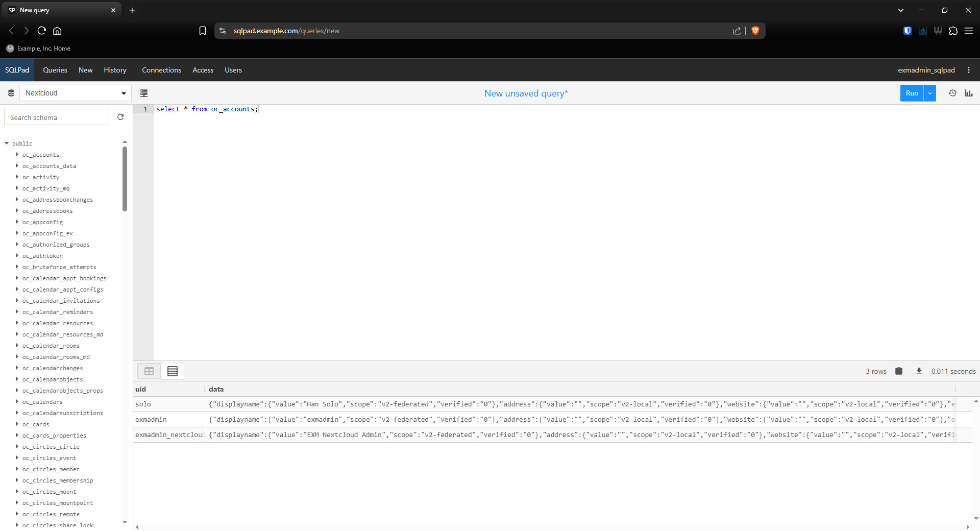Expand the oc_accounts table node
Viewport: 980px width, 531px height.
[17, 155]
